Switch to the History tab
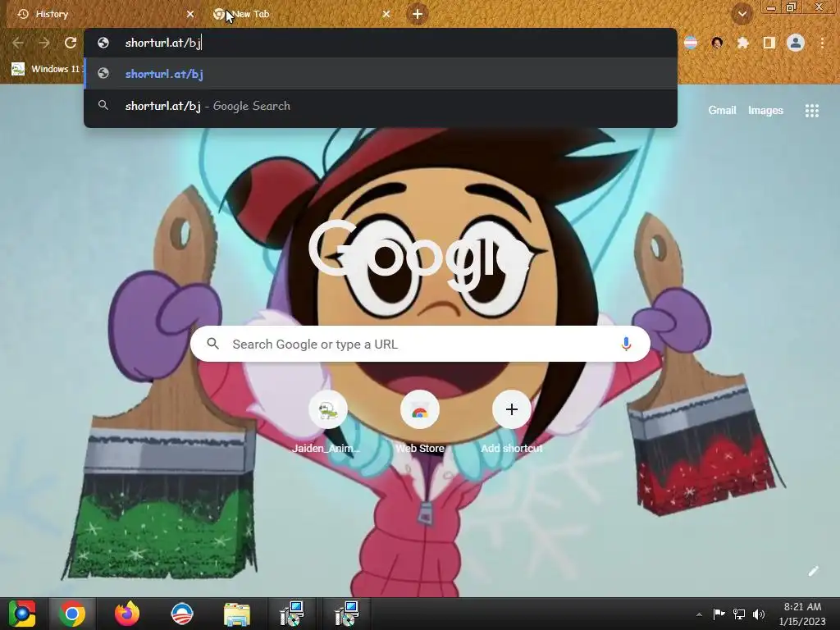The height and width of the screenshot is (630, 840). point(102,14)
